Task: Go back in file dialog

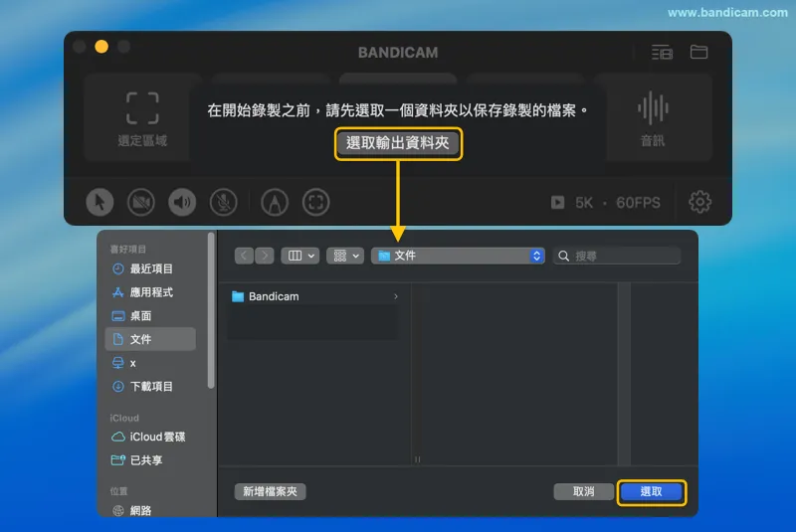Action: pyautogui.click(x=244, y=256)
